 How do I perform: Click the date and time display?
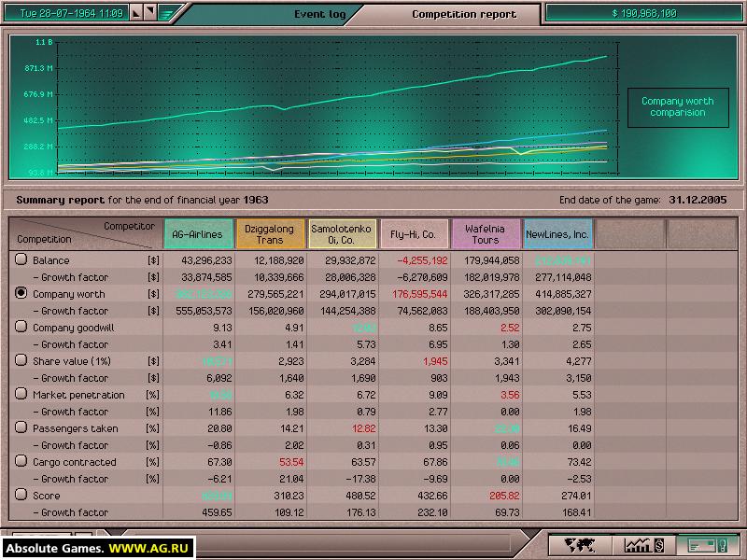65,14
